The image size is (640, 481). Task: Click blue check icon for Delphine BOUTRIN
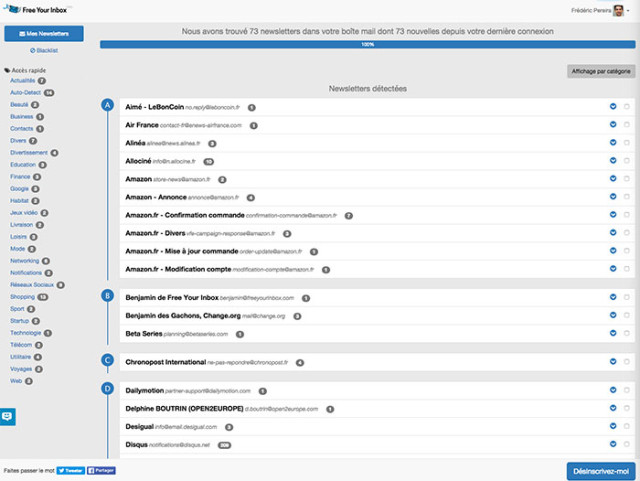point(613,408)
